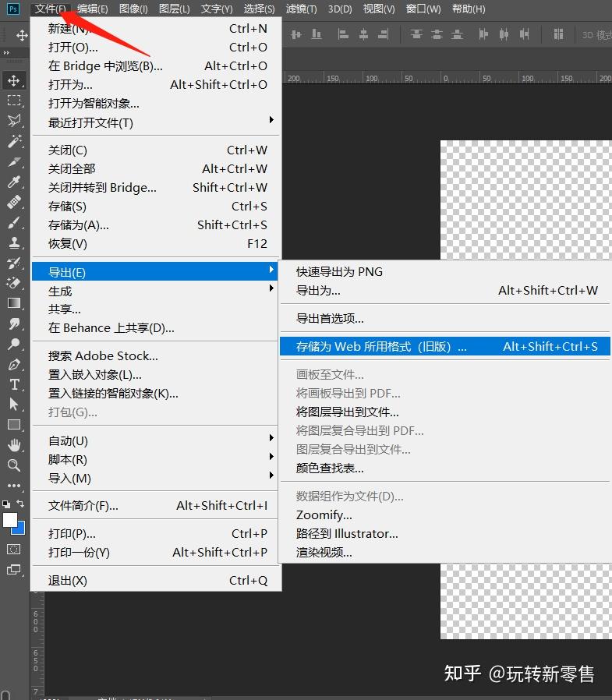
Task: Choose 路径到 Illustrator...
Action: (445, 534)
